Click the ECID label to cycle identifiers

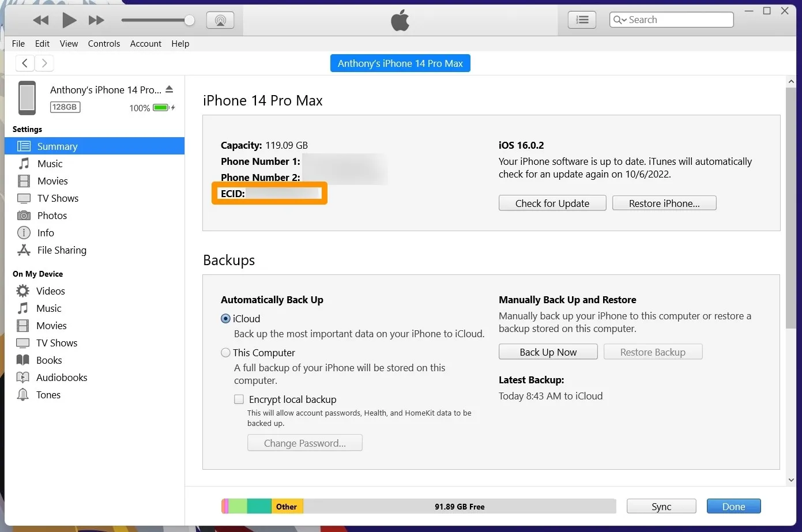[233, 194]
